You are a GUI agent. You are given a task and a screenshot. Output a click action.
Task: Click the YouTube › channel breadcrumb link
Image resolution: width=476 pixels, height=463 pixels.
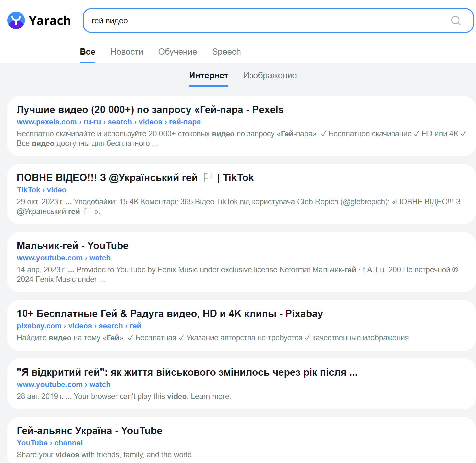50,443
